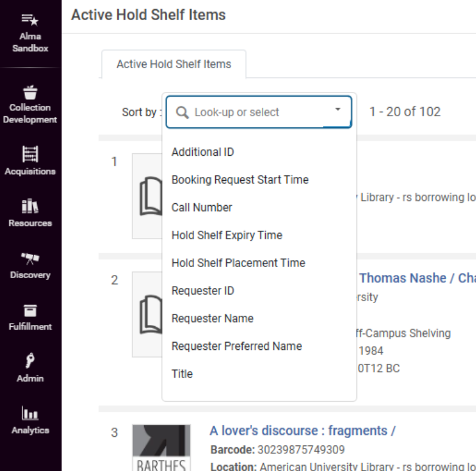The height and width of the screenshot is (471, 476).
Task: Click the Admin wrench icon
Action: click(x=30, y=361)
